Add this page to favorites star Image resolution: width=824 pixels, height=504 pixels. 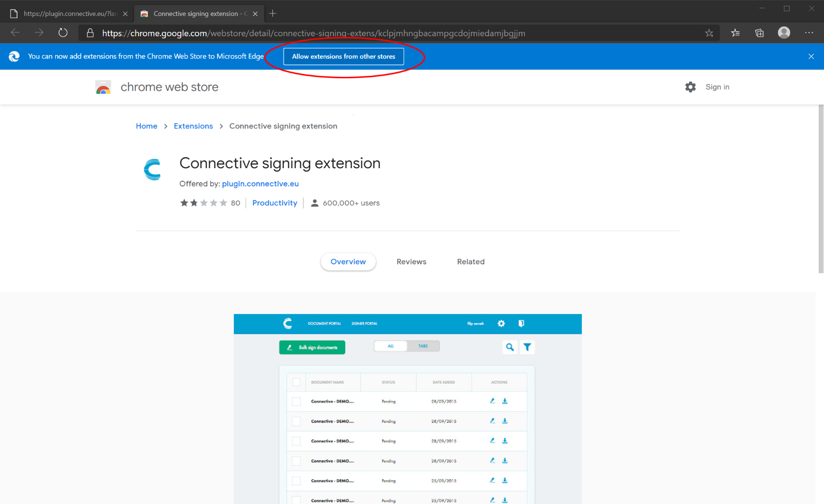(x=709, y=33)
